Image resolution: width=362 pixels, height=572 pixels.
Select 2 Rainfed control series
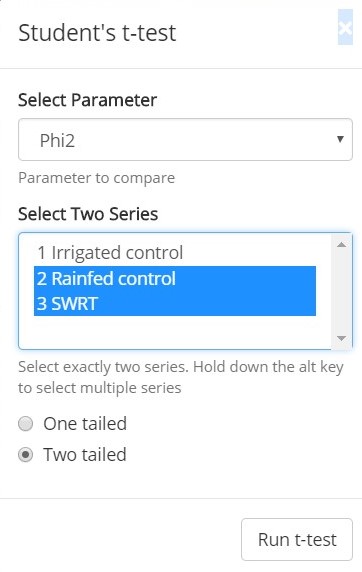175,279
